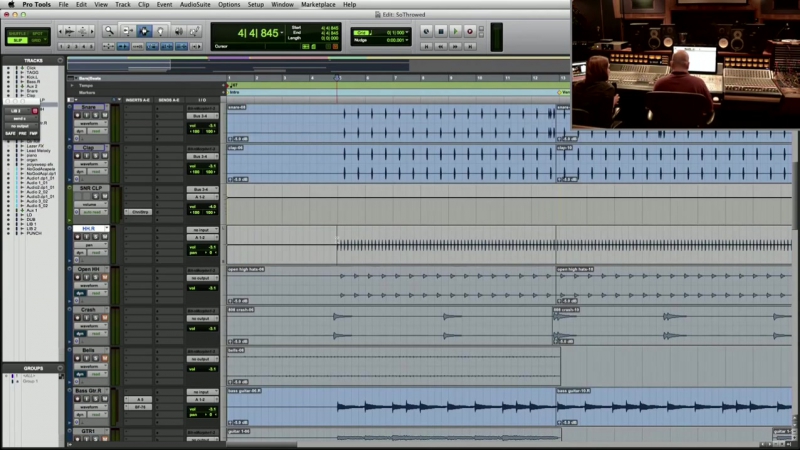
Task: Click the Slip edit mode button
Action: (x=17, y=40)
